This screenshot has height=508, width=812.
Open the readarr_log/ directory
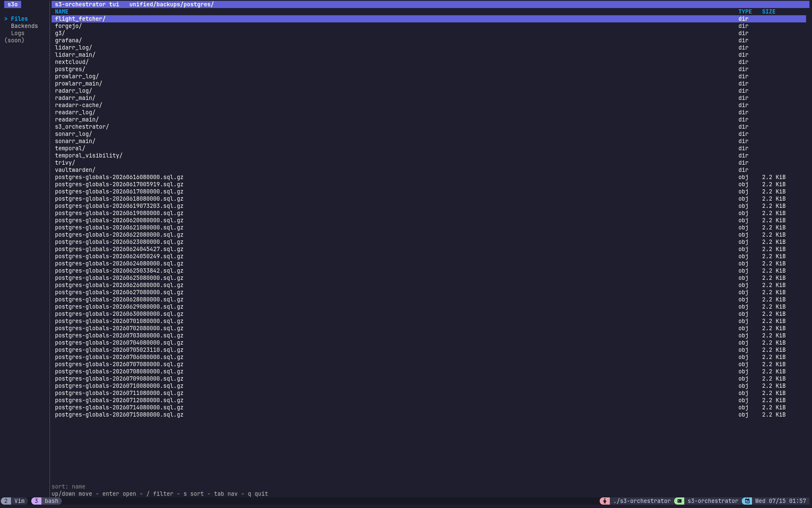coord(428,112)
